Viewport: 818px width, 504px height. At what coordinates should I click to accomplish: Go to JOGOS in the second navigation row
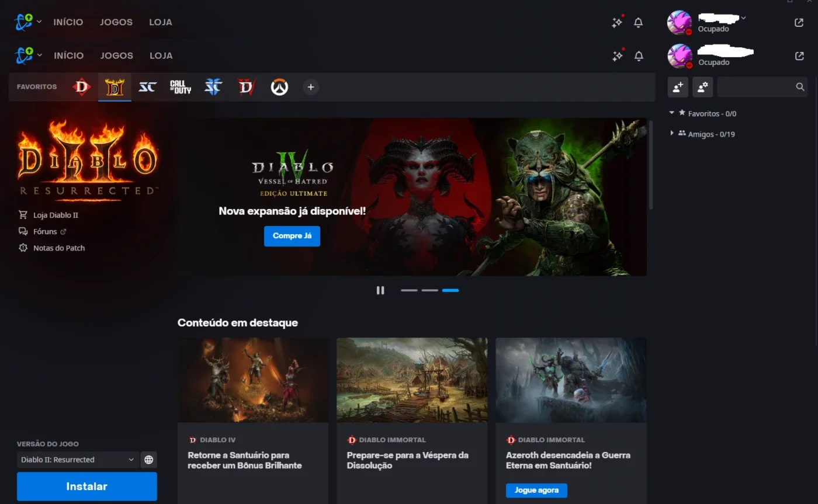(x=117, y=55)
